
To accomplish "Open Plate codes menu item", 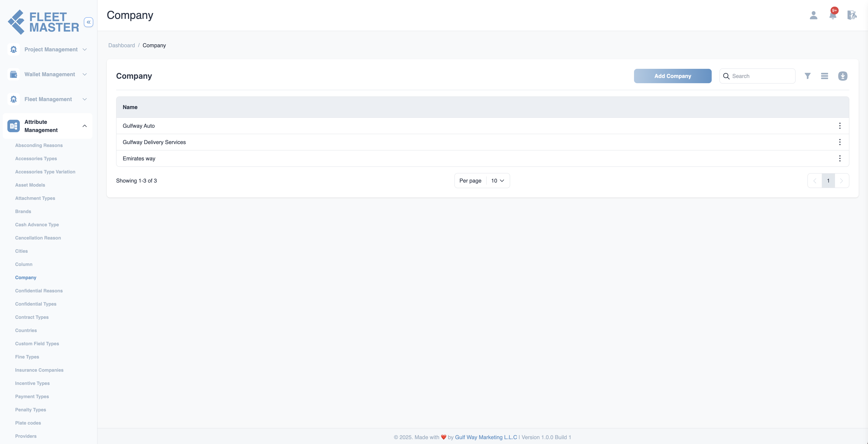I will 28,423.
